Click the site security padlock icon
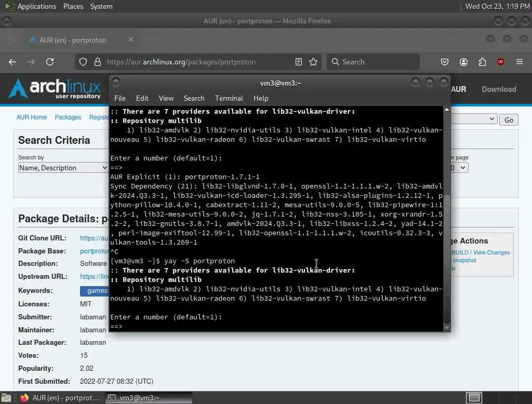Viewport: 532px width, 404px height. pyautogui.click(x=97, y=62)
